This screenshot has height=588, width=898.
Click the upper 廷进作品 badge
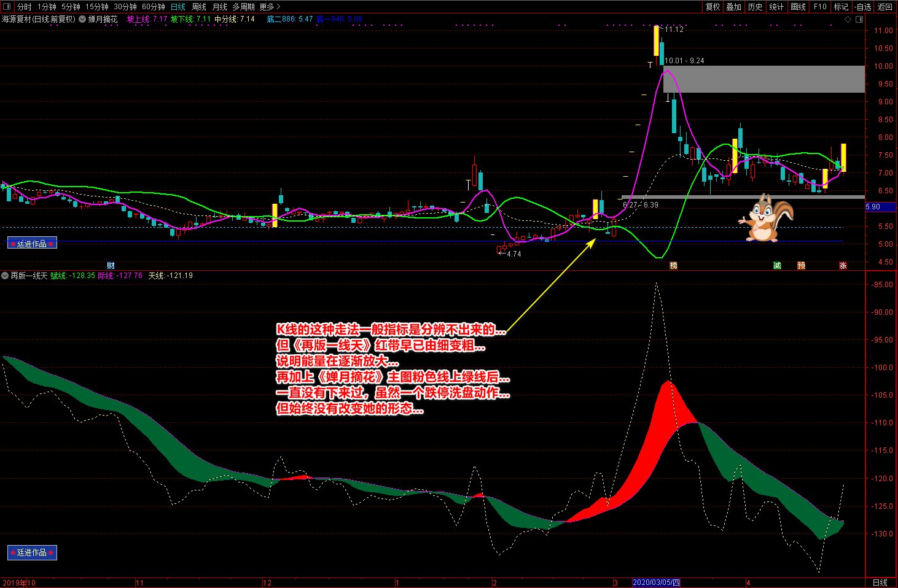pos(32,244)
